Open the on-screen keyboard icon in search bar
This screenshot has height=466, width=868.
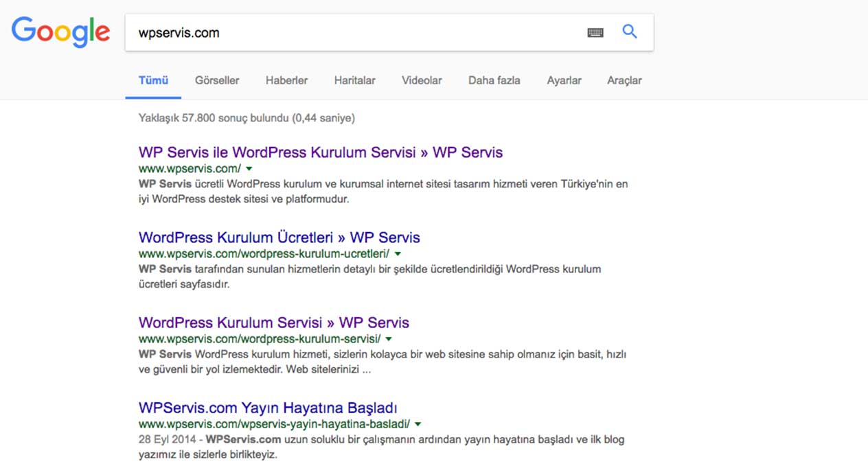pyautogui.click(x=595, y=32)
